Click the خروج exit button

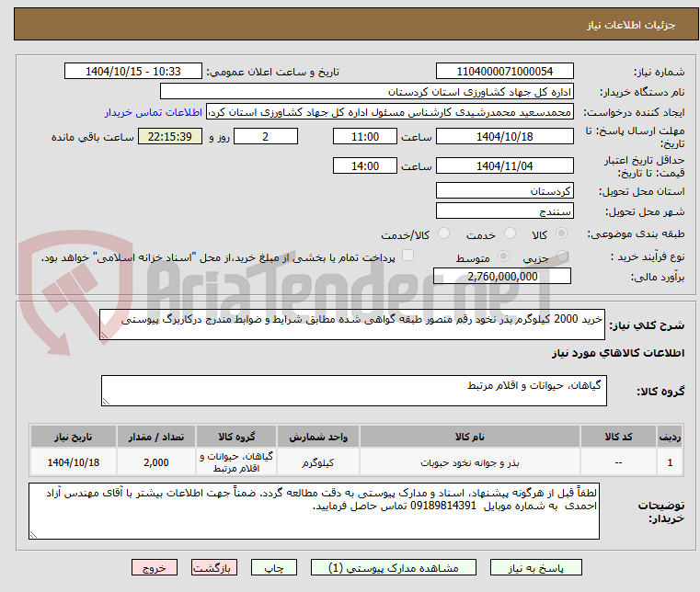[x=155, y=567]
